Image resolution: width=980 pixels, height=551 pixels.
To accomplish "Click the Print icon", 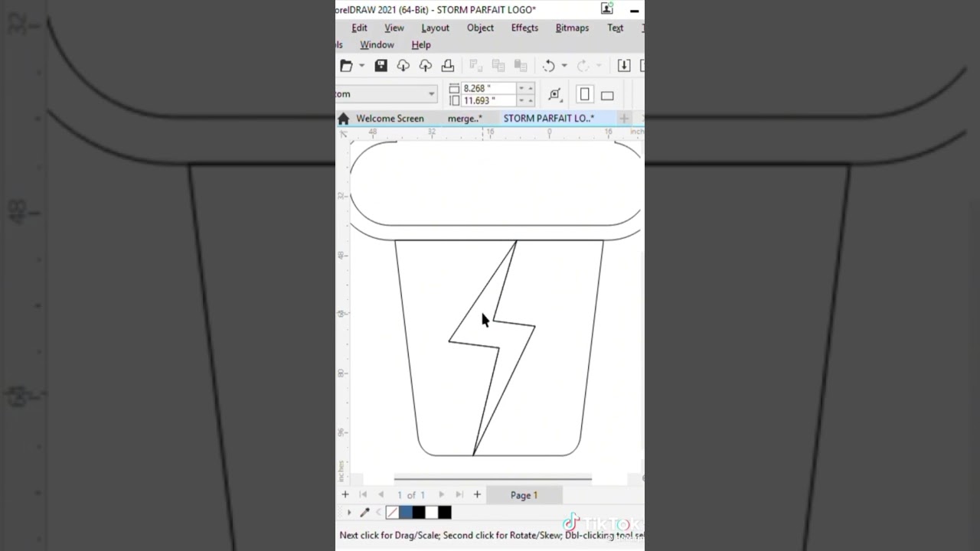I will click(448, 66).
